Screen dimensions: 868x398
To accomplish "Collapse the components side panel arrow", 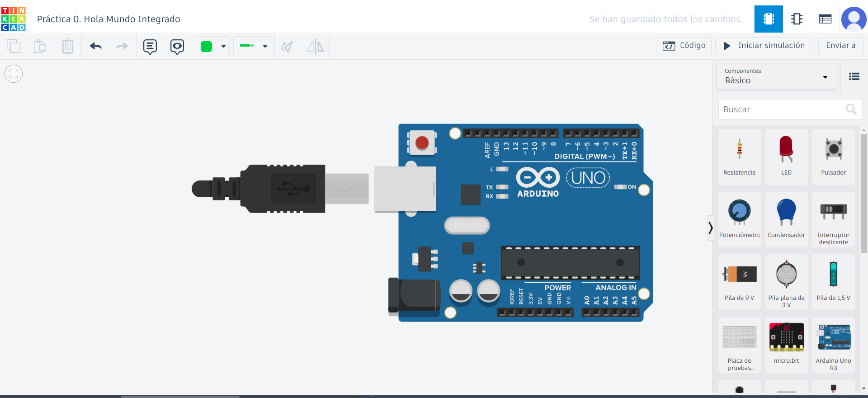I will [710, 228].
